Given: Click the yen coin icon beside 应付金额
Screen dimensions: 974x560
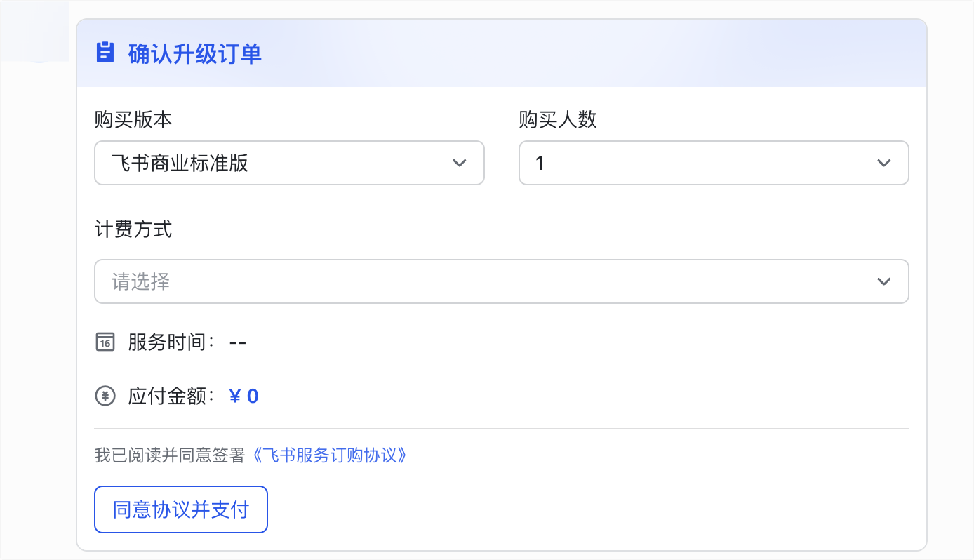Looking at the screenshot, I should 105,396.
